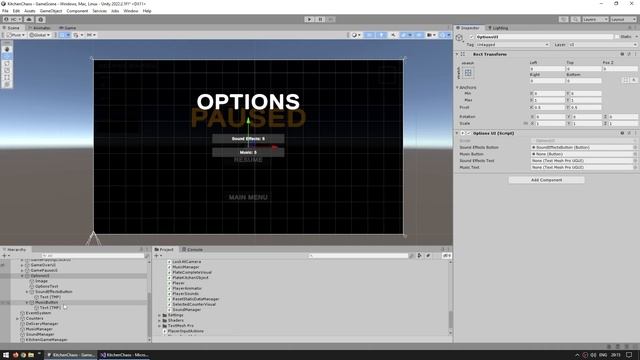Start Play mode with the Play button

(x=309, y=19)
